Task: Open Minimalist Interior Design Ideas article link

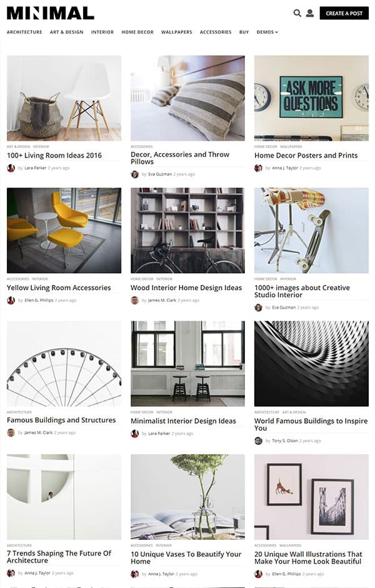Action: pyautogui.click(x=183, y=421)
